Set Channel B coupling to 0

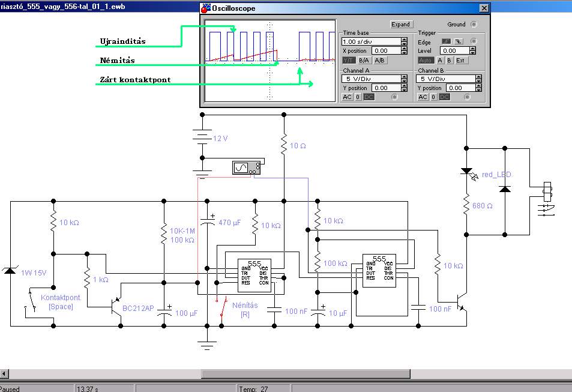click(x=433, y=97)
